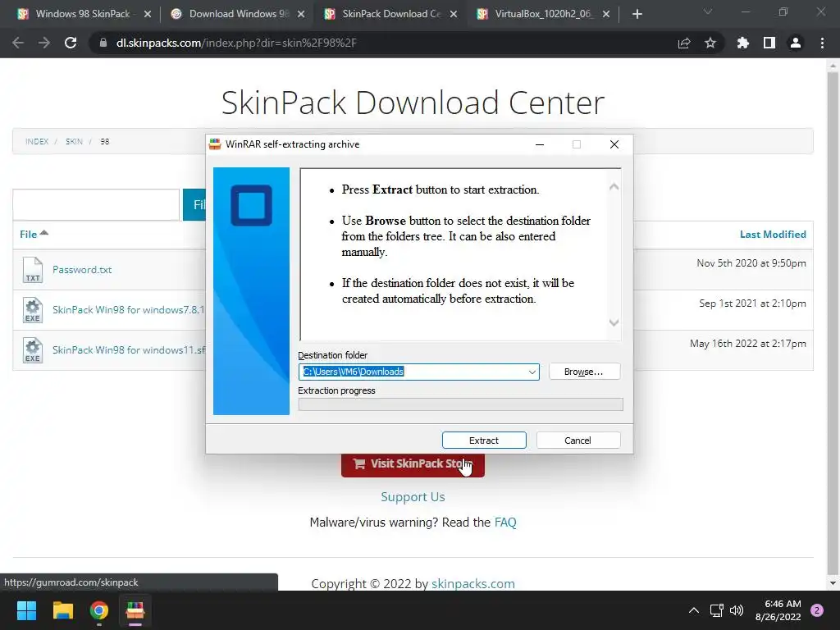
Task: Open File Explorer from the taskbar
Action: tap(62, 610)
